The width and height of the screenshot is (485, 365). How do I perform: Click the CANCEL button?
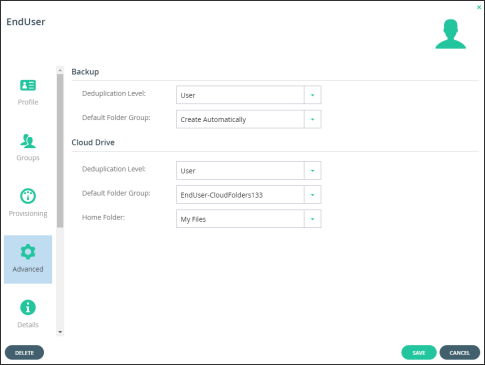click(x=460, y=353)
